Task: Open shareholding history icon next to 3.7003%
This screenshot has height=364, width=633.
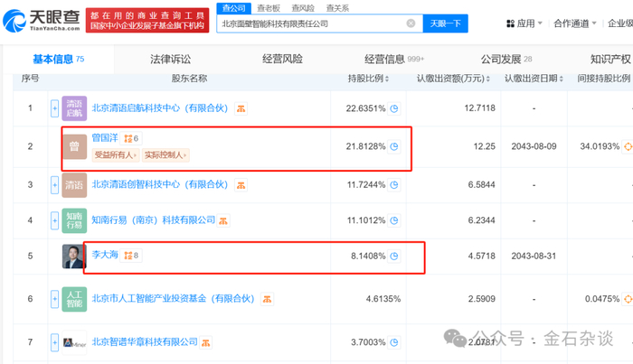Action: [x=394, y=342]
